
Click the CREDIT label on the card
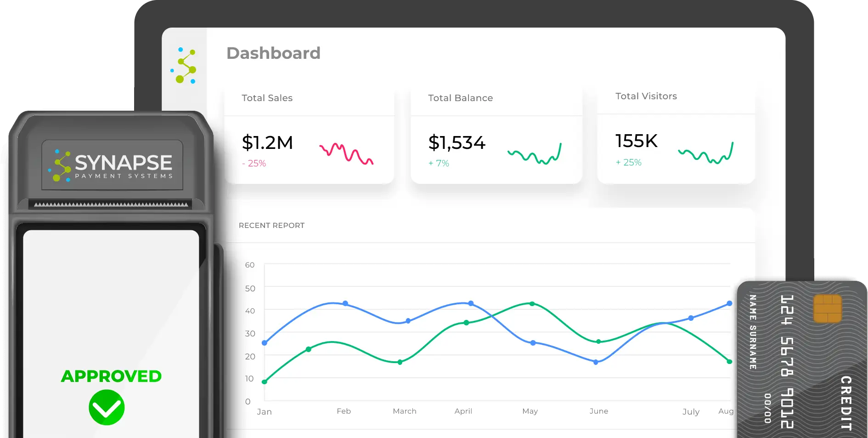(846, 403)
